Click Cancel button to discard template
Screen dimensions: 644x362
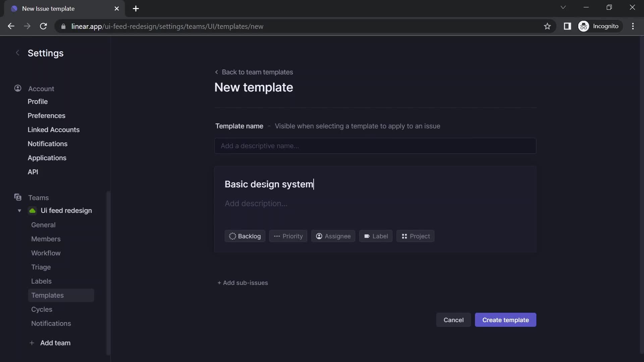(x=453, y=319)
